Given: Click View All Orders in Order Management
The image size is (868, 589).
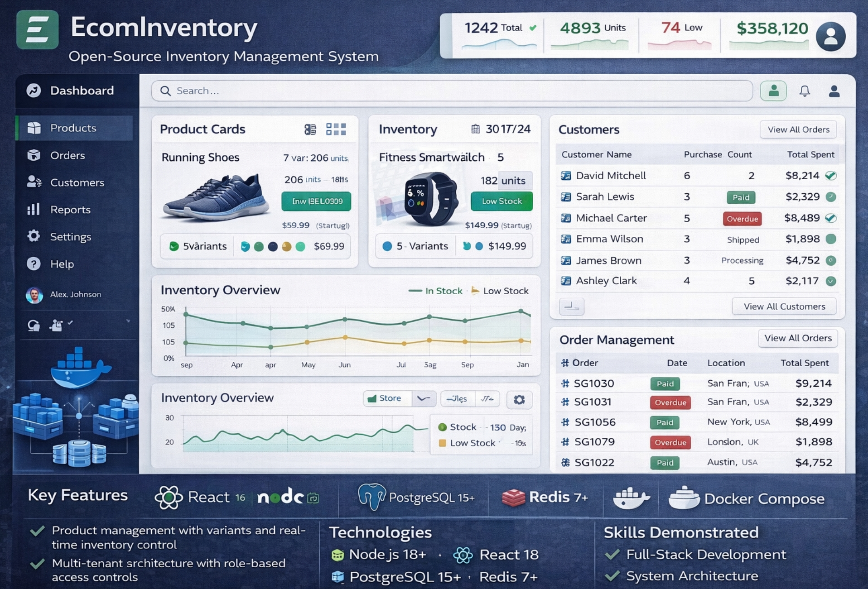Looking at the screenshot, I should (797, 338).
